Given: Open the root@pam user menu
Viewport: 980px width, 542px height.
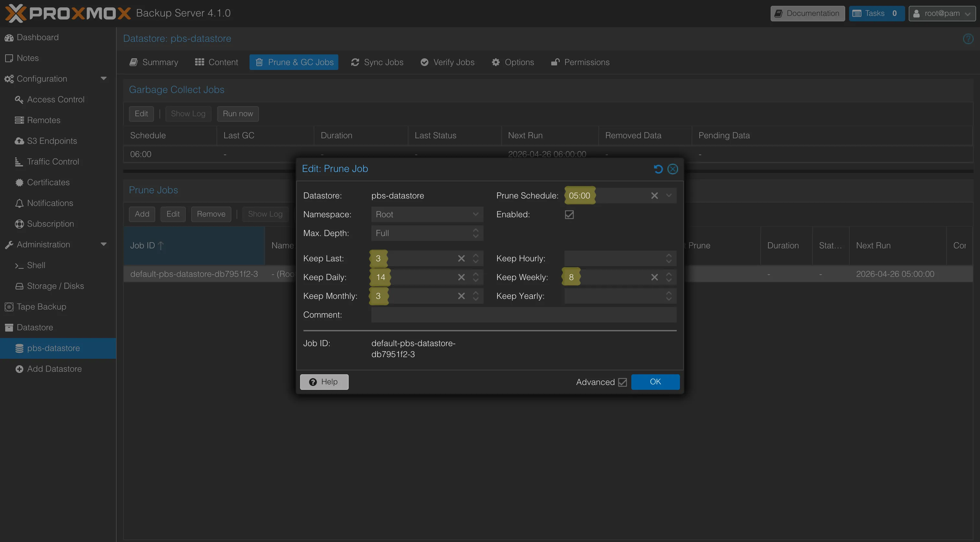Looking at the screenshot, I should 942,13.
